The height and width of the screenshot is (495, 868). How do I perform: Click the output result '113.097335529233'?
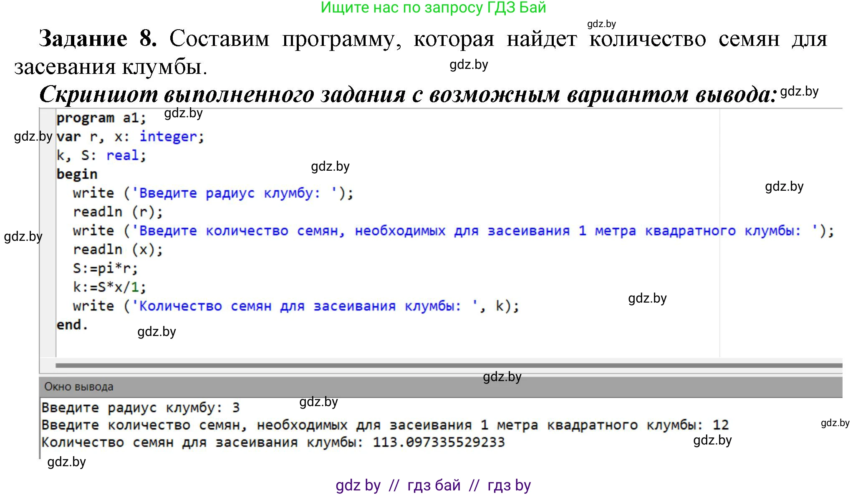439,442
